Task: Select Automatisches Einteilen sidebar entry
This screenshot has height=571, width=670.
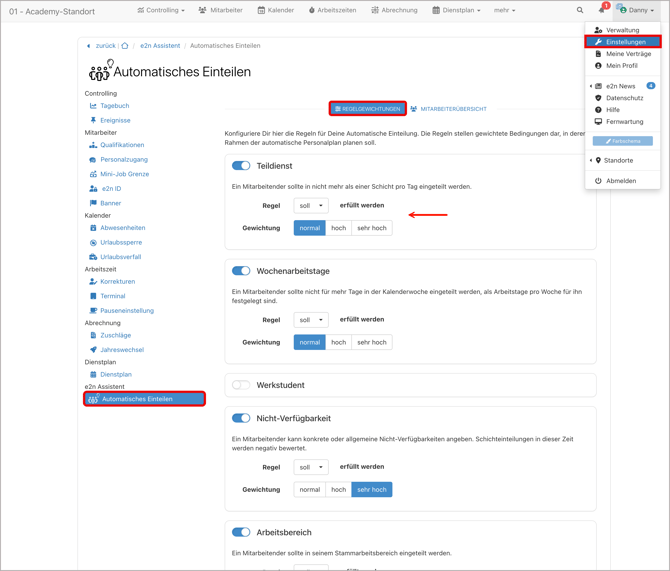Action: (144, 399)
